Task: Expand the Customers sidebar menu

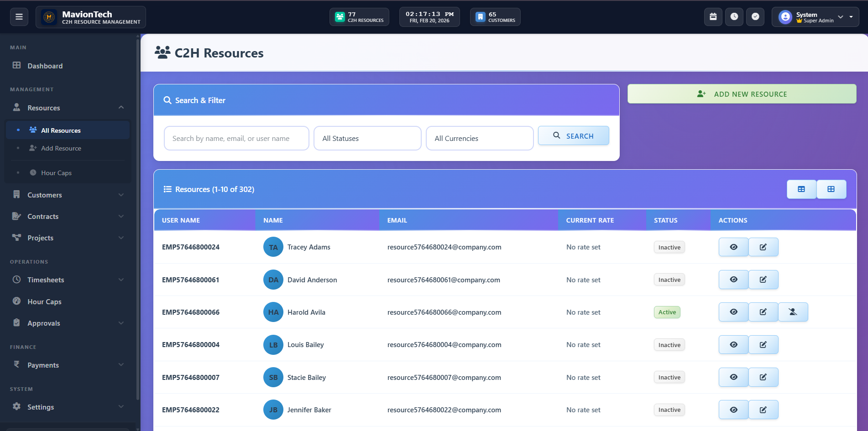Action: [x=68, y=195]
